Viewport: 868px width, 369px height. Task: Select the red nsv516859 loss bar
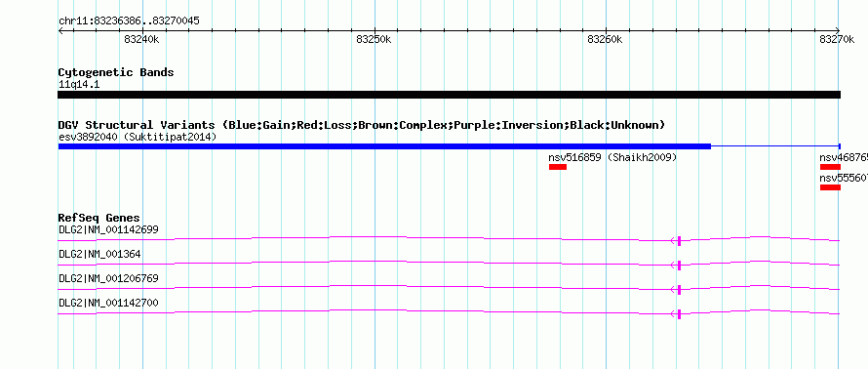tap(558, 167)
